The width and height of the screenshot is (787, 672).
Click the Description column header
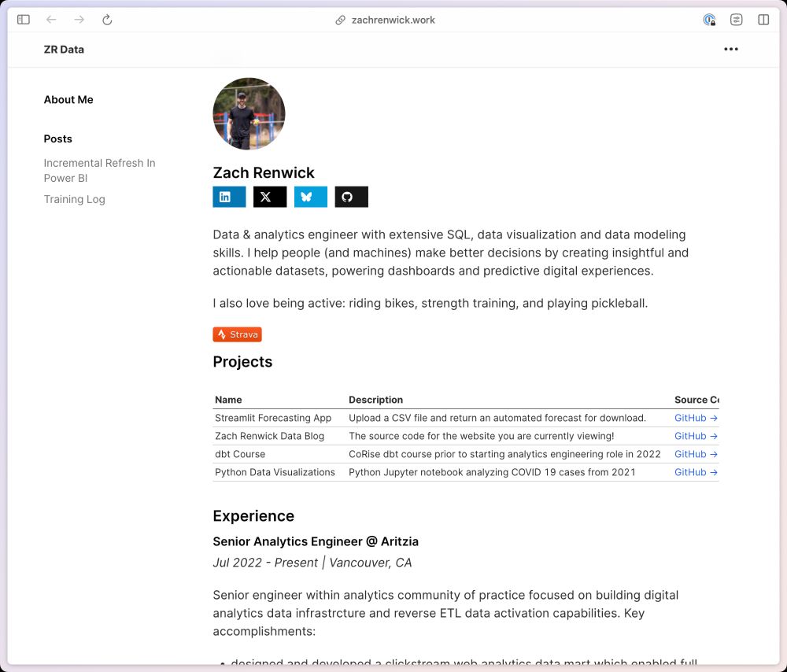coord(376,400)
